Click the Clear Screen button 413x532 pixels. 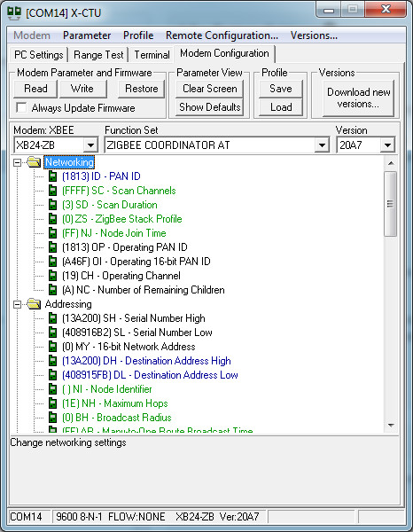pos(209,89)
